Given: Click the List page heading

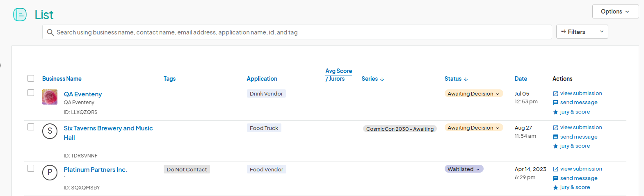Looking at the screenshot, I should (x=44, y=15).
